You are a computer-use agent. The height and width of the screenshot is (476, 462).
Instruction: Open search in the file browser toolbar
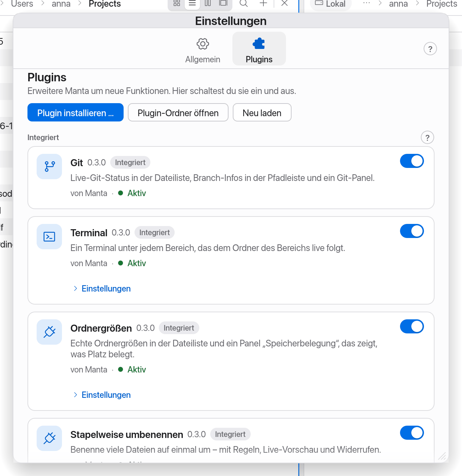[244, 4]
